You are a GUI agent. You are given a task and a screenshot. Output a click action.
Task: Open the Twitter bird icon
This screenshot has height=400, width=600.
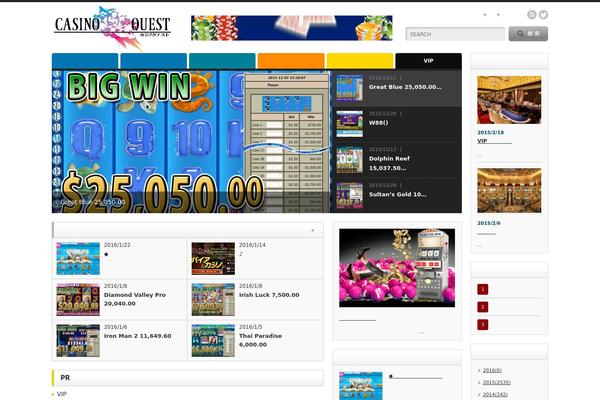click(543, 15)
